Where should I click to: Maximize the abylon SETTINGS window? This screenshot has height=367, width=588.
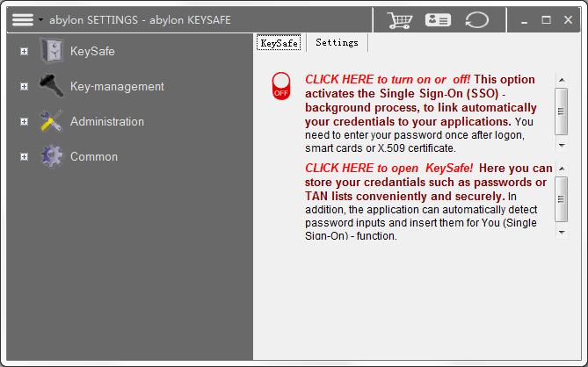coord(547,20)
